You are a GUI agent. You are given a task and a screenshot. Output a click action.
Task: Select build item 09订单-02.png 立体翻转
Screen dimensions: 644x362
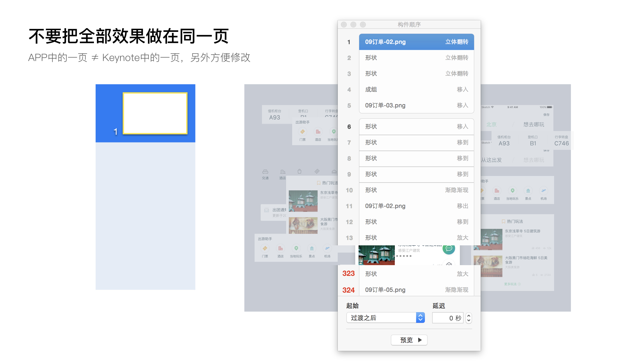(x=416, y=42)
